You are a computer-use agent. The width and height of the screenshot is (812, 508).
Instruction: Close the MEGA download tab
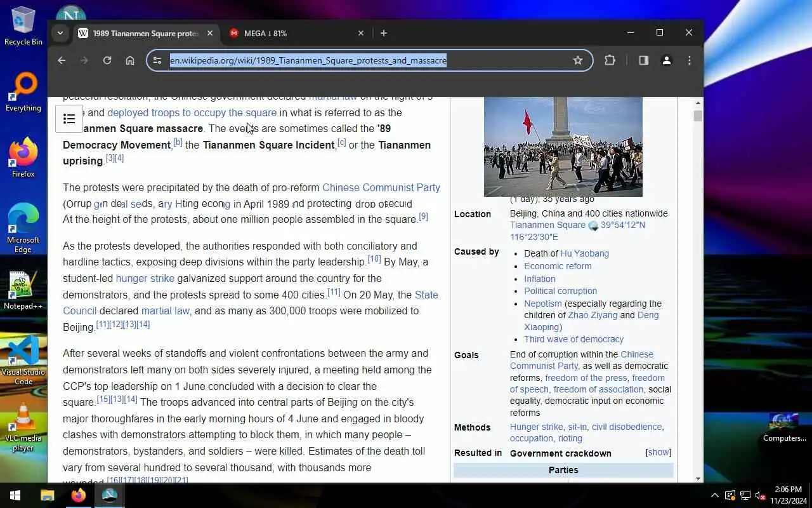361,33
